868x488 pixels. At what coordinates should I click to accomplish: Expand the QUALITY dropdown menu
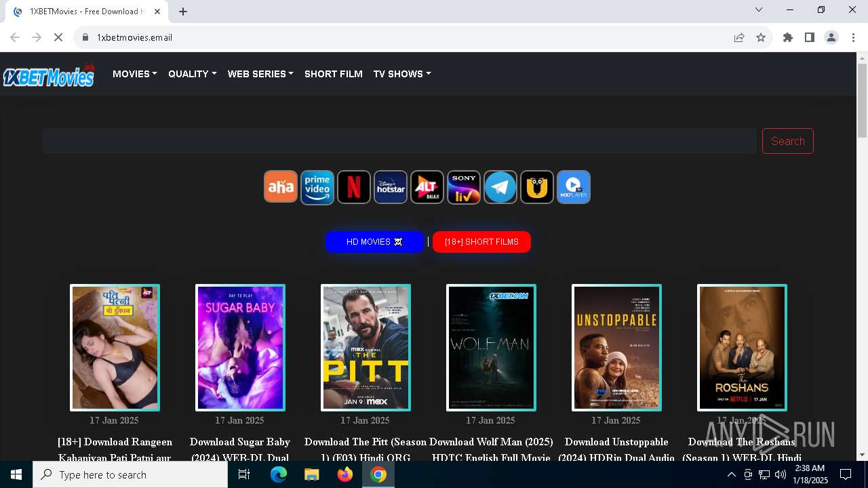(x=193, y=74)
